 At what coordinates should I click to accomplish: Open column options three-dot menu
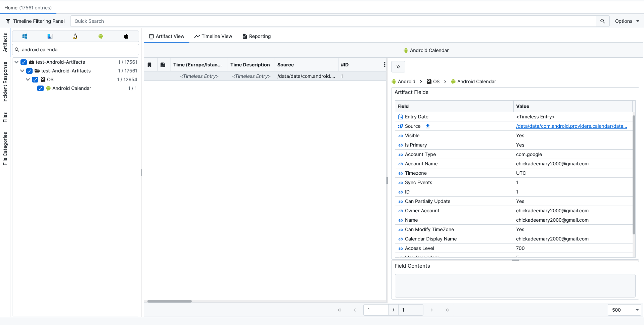coord(384,64)
